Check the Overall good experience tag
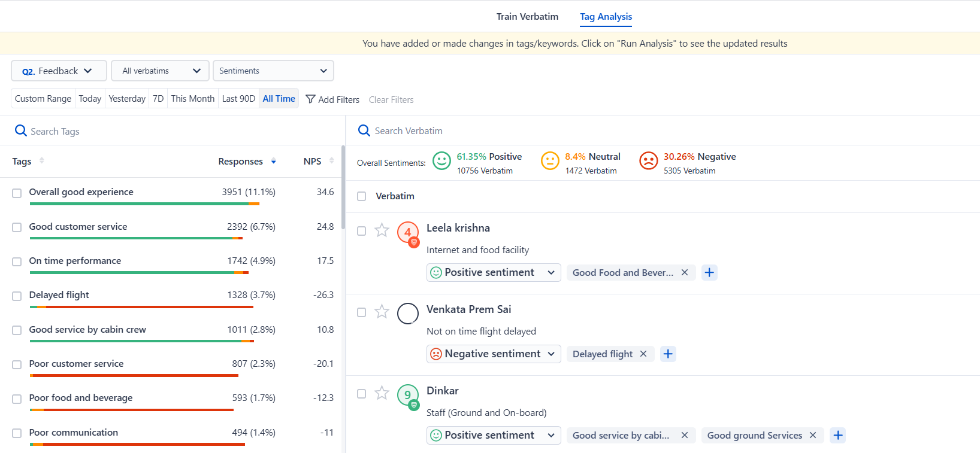The height and width of the screenshot is (453, 980). coord(17,193)
